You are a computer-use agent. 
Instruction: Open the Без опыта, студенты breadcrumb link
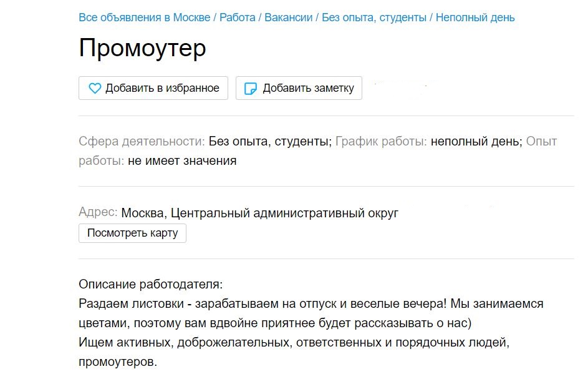pos(371,17)
